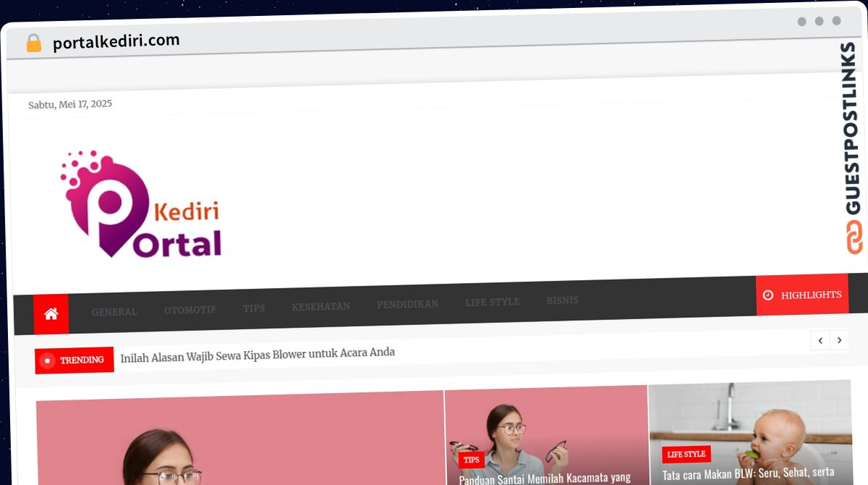Open the PENDIDIKAN menu item

pyautogui.click(x=408, y=304)
